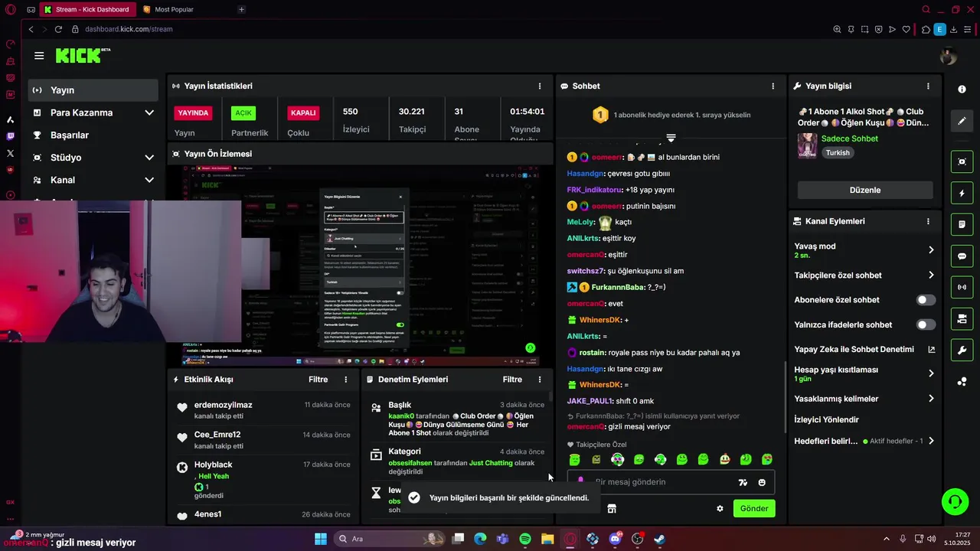Open Steam from taskbar
This screenshot has width=980, height=551.
click(659, 539)
